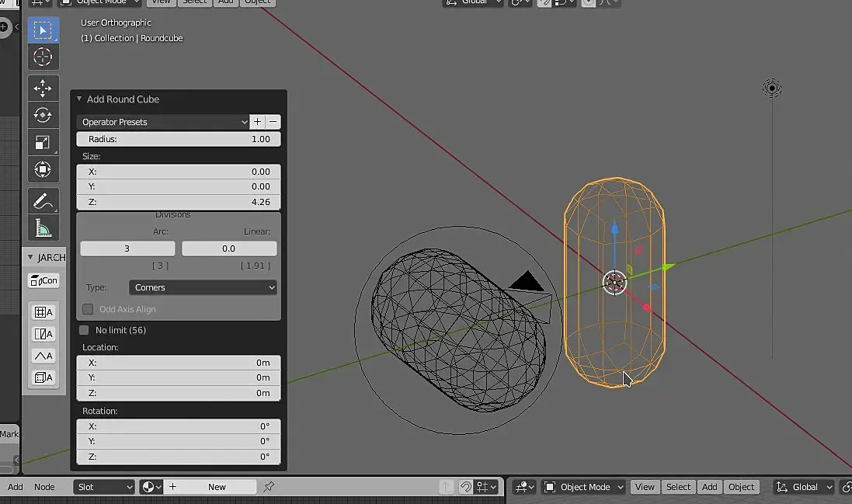
Task: Click the Arc divisions field showing 3
Action: (127, 249)
